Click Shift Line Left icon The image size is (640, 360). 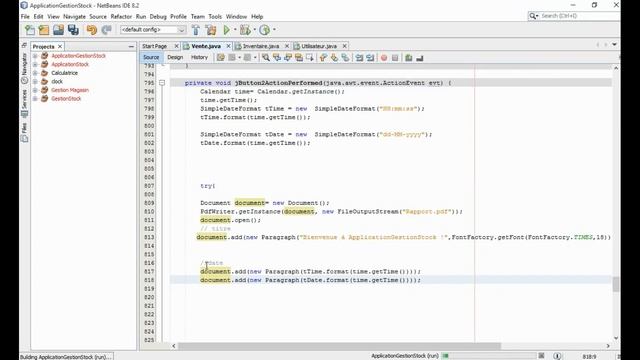[x=359, y=58]
